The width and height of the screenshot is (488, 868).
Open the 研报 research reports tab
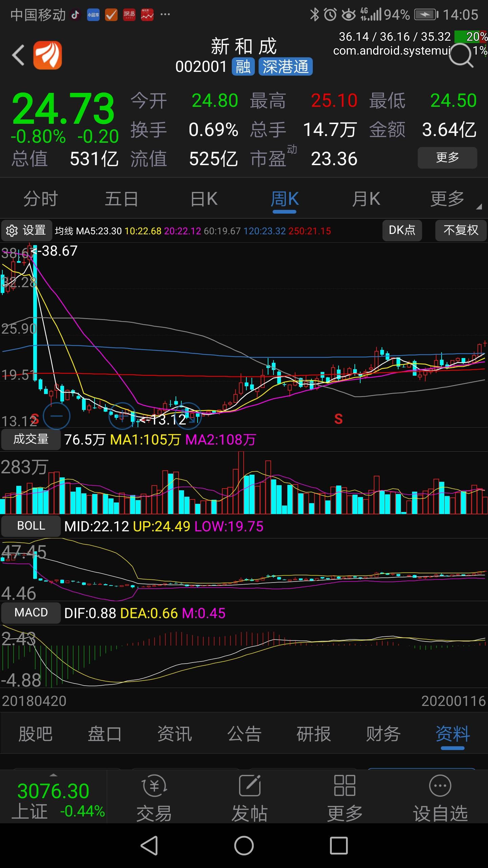pyautogui.click(x=314, y=734)
